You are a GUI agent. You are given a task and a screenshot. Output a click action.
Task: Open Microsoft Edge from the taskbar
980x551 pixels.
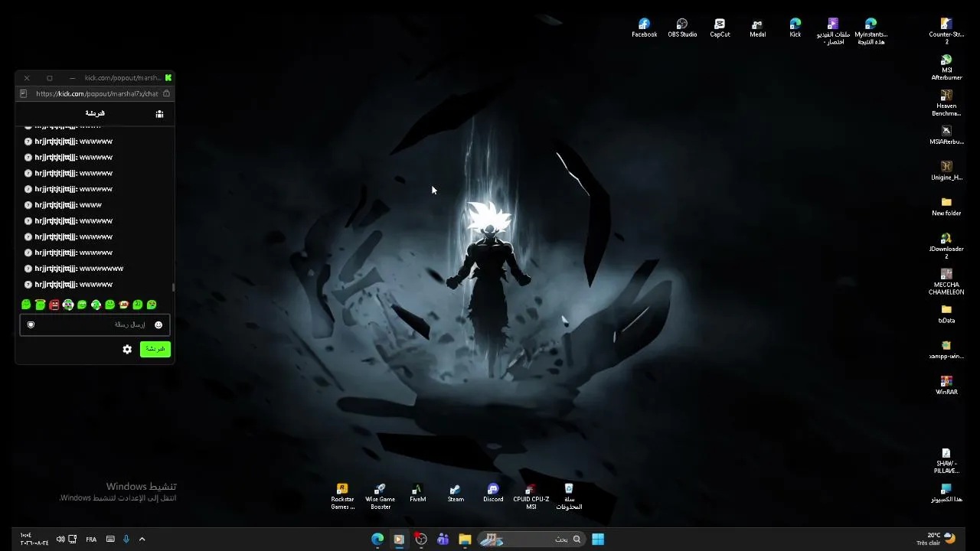click(x=377, y=540)
